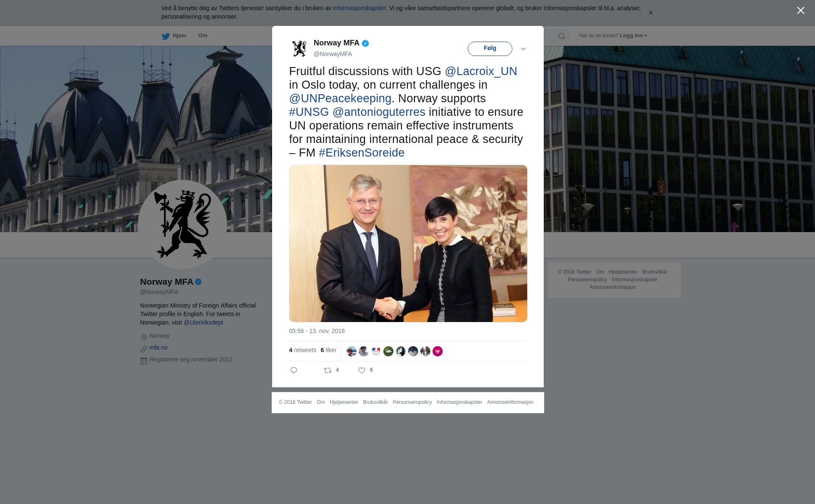Click the informasjonskapsler link in banner
815x504 pixels.
coord(359,8)
